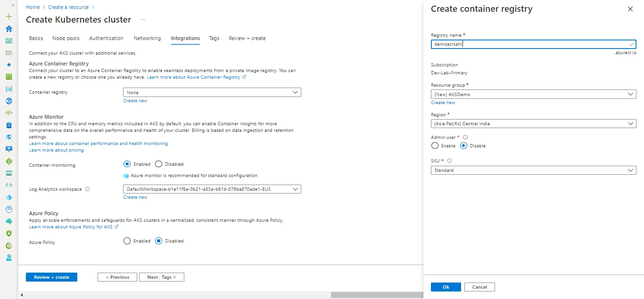Open the Learn more about Azure Container Registry link

click(x=195, y=77)
